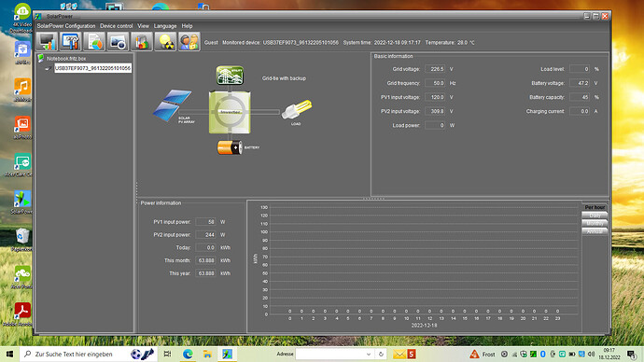Click the refresh button beside Adresse field
The width and height of the screenshot is (644, 362).
click(x=381, y=354)
